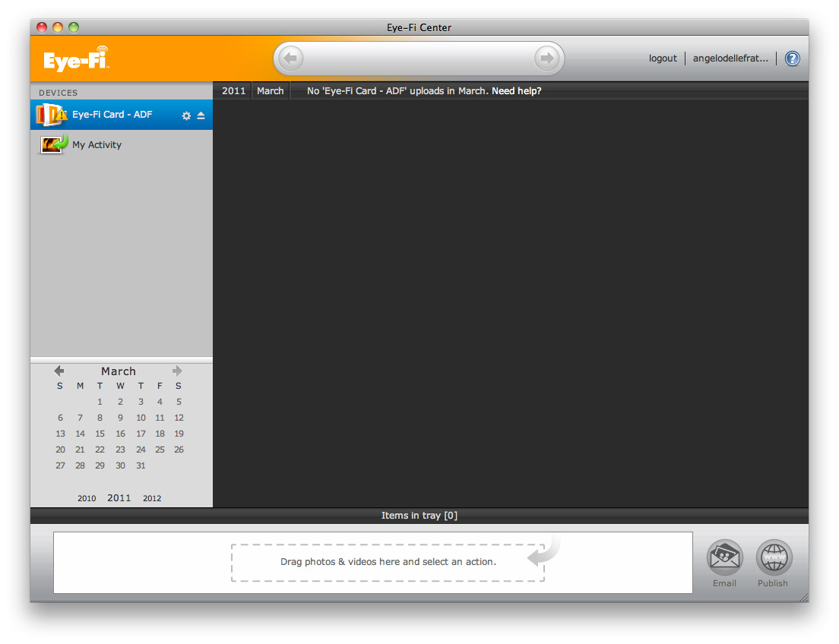Viewport: 839px width, 644px height.
Task: Open the Need help? link
Action: pyautogui.click(x=516, y=91)
